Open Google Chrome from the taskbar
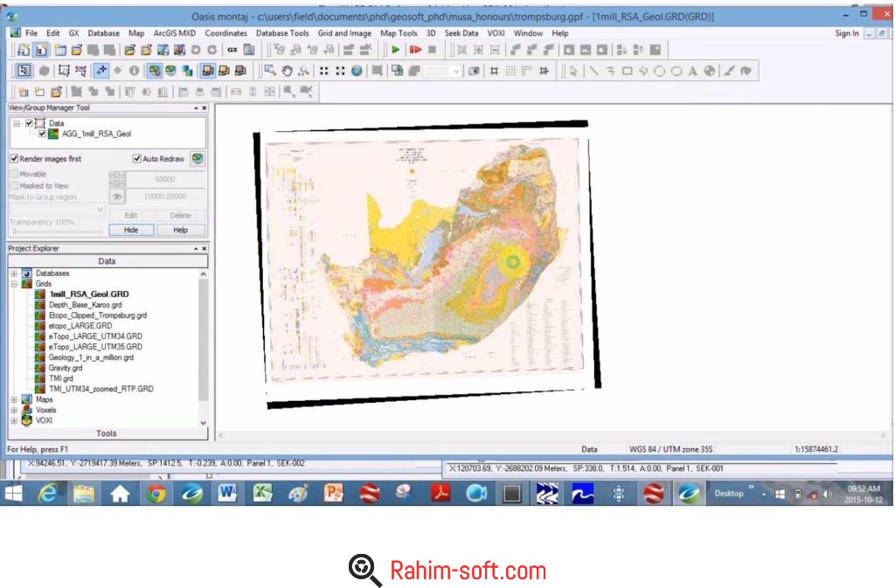 pyautogui.click(x=156, y=494)
